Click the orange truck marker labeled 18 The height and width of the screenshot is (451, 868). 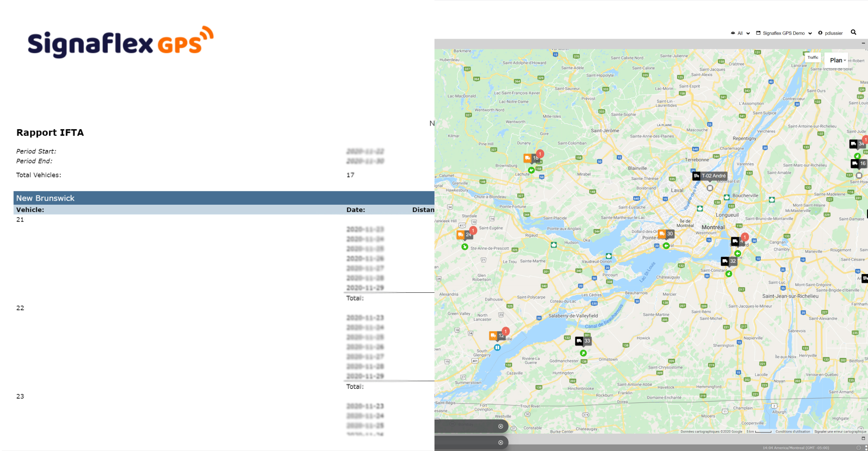(x=532, y=158)
